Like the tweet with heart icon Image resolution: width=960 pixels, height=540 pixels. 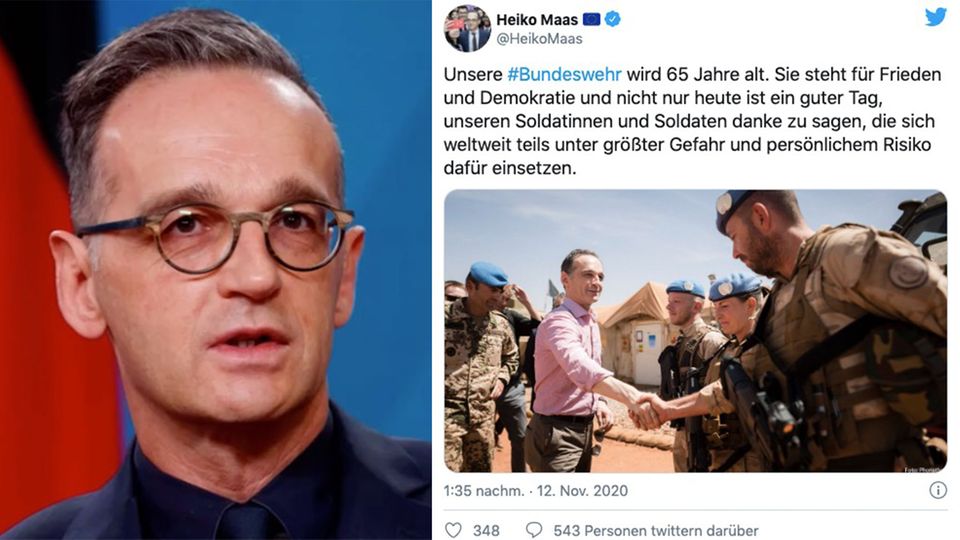click(453, 530)
